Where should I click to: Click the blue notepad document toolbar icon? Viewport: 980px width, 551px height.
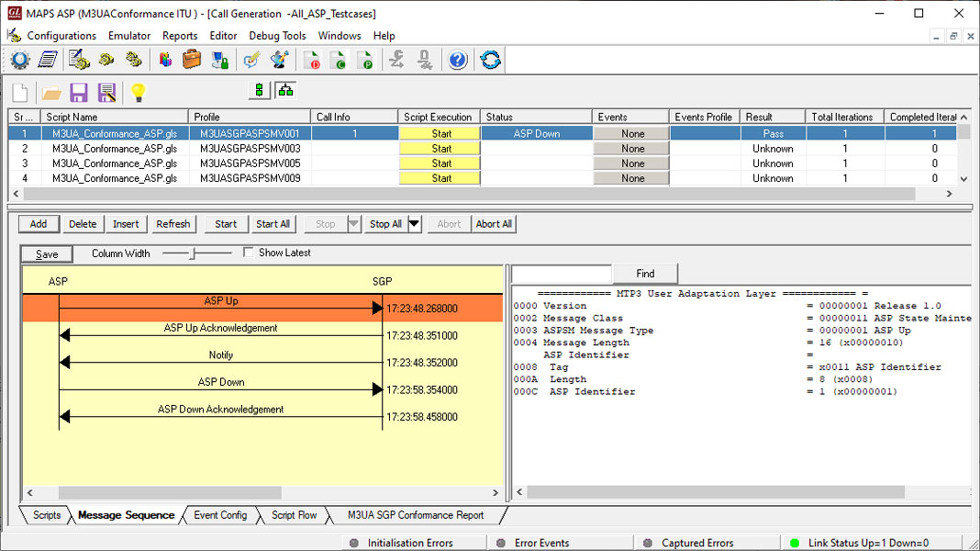click(48, 60)
